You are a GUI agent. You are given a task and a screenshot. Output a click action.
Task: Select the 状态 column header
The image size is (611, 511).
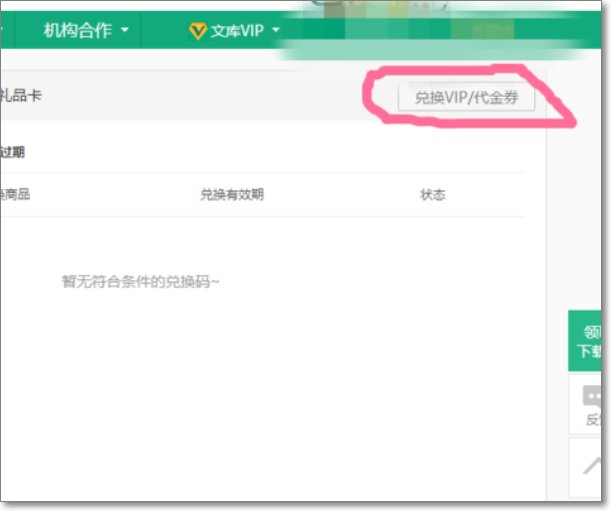(x=433, y=194)
